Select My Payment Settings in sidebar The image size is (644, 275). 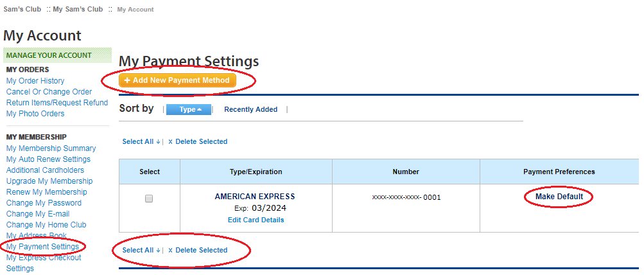point(42,247)
